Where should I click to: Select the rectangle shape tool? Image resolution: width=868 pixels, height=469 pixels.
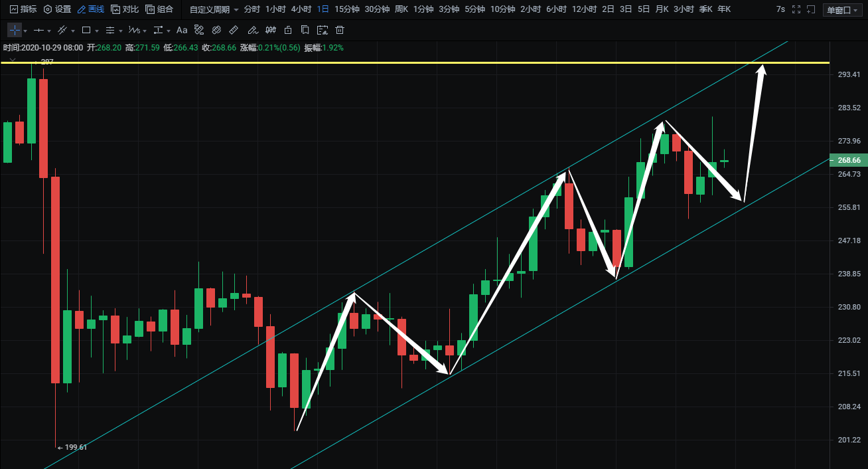coord(86,31)
